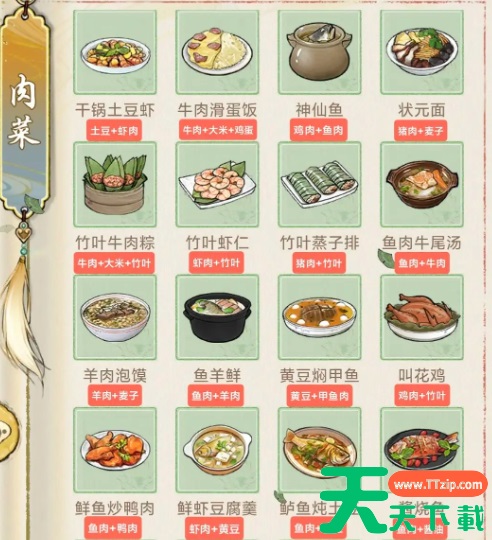Open the 牛肉滑蛋饭 recipe picture
This screenshot has width=492, height=540.
(217, 52)
